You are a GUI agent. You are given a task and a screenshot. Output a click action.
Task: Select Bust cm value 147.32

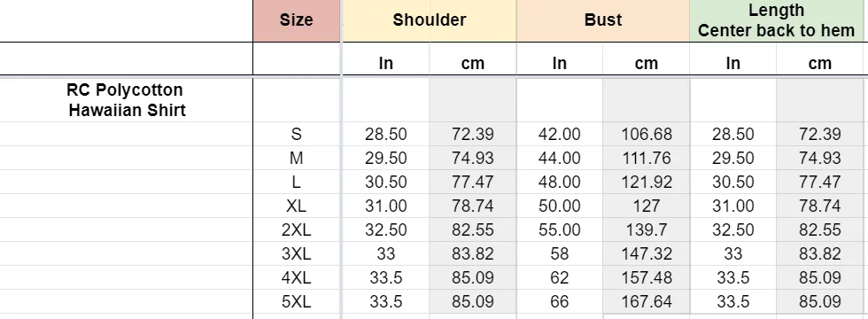click(x=646, y=253)
